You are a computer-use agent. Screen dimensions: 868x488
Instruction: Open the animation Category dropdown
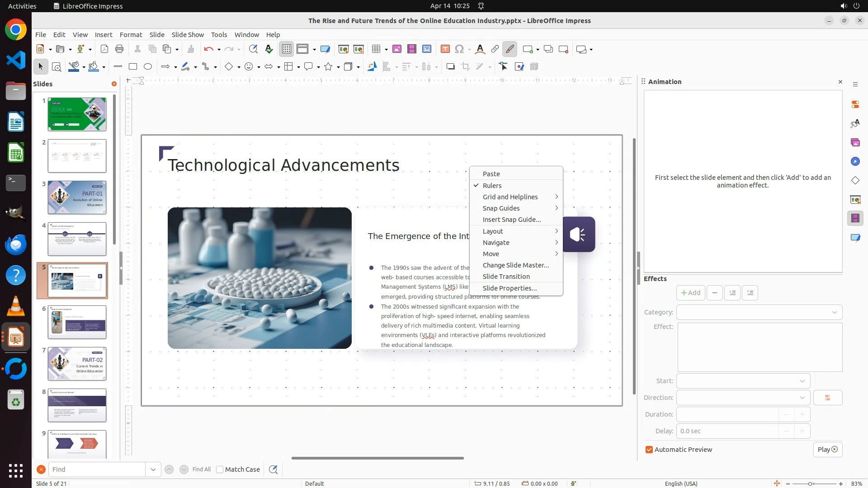point(759,312)
